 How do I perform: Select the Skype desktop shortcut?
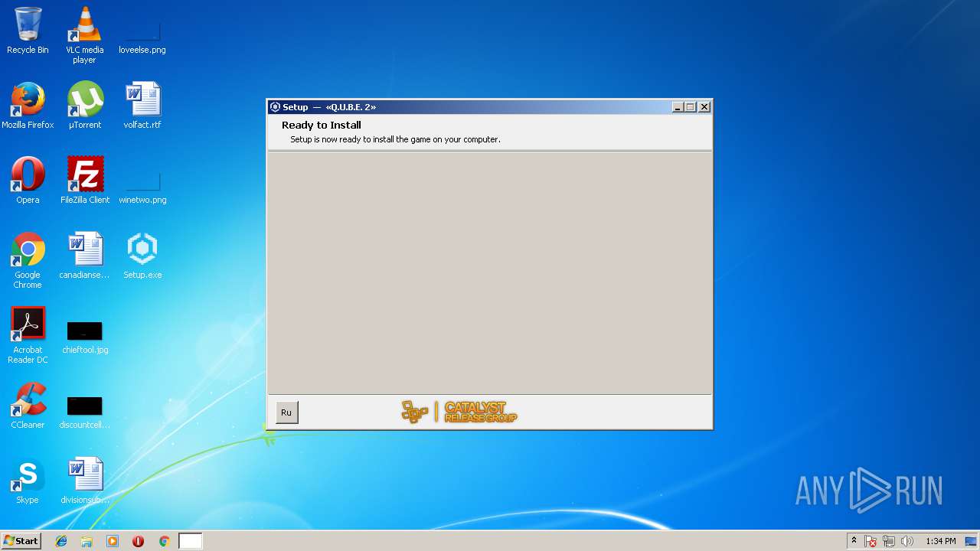(x=28, y=481)
